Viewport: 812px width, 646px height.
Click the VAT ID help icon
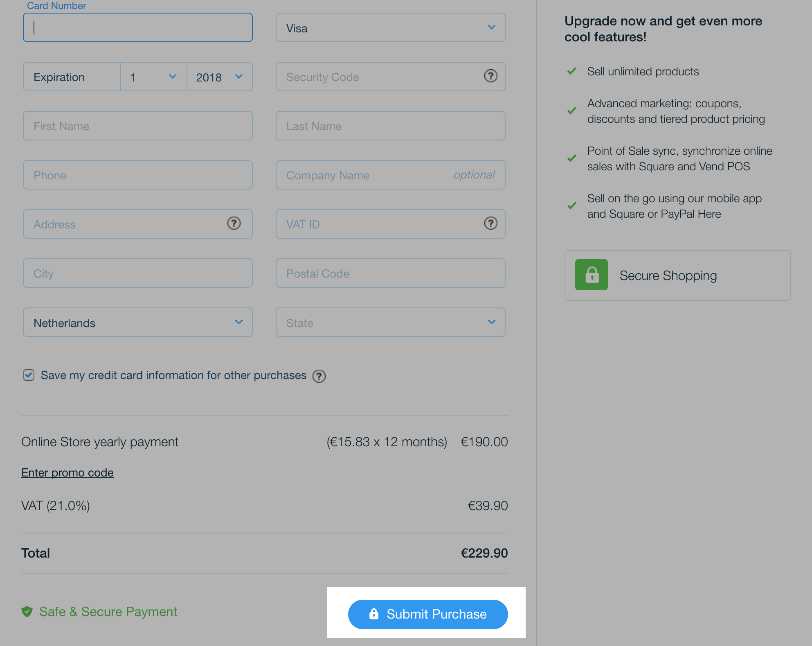(x=490, y=223)
